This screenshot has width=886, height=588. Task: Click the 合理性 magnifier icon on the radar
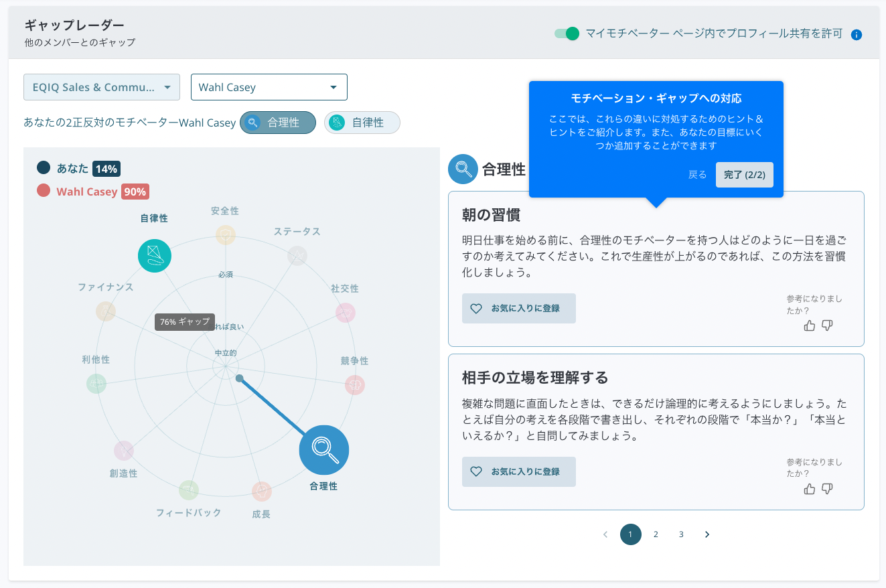(x=324, y=450)
